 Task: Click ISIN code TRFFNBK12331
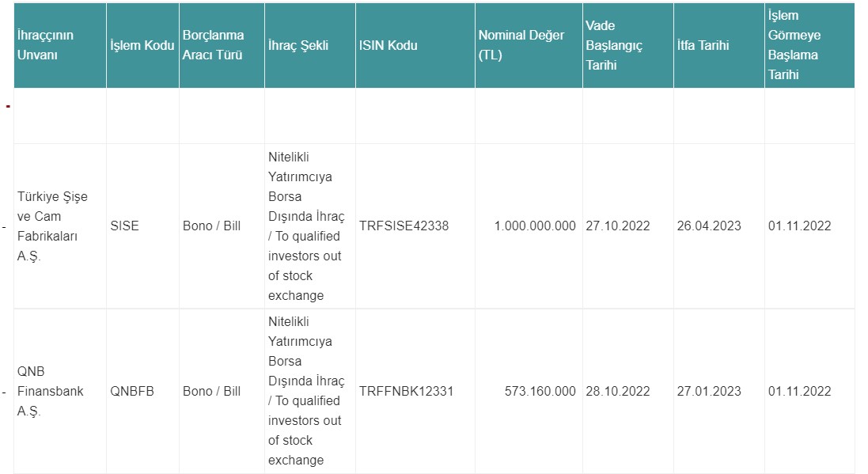coord(406,391)
